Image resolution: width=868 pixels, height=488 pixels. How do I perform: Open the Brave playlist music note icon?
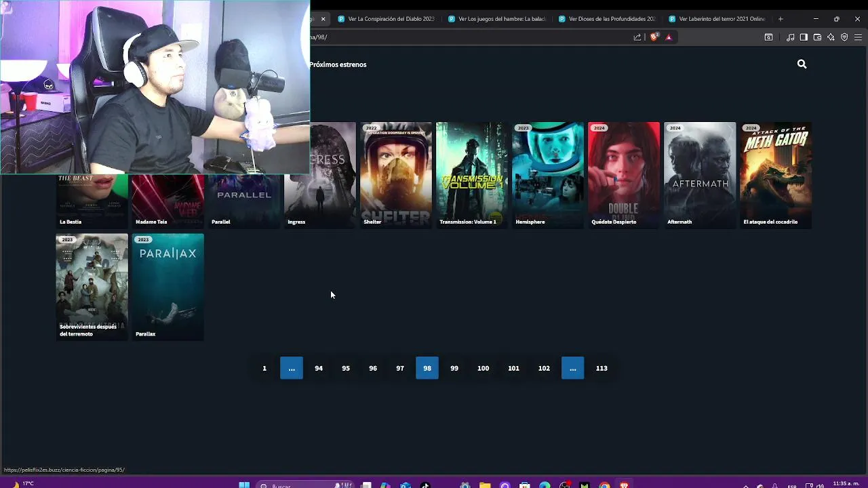pos(790,37)
